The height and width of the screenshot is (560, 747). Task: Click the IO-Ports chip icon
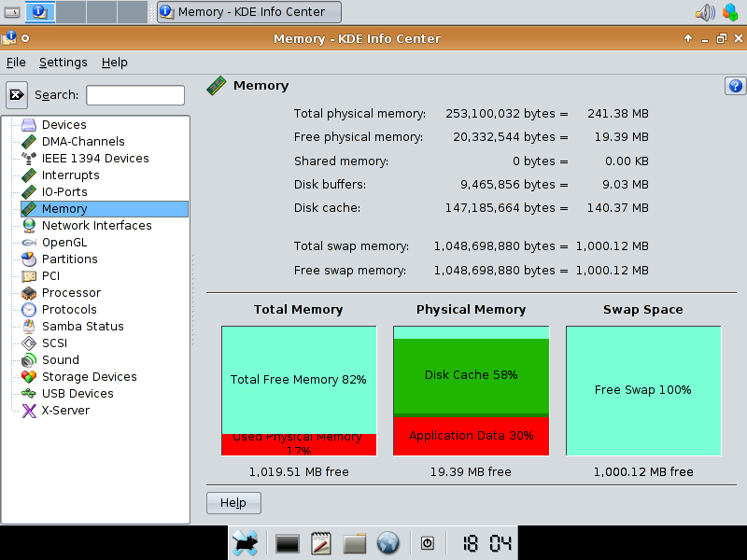click(x=29, y=192)
